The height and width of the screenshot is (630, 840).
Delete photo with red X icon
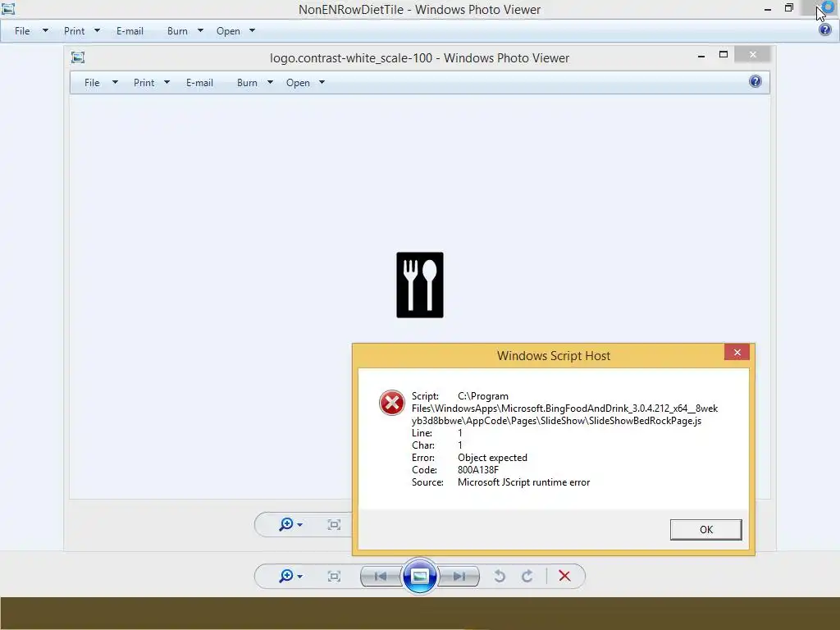pyautogui.click(x=564, y=576)
